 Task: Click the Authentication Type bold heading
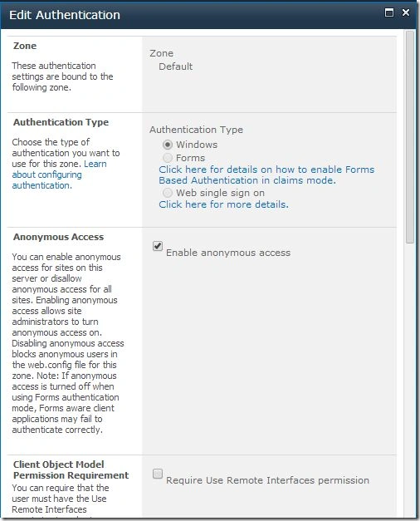[61, 122]
